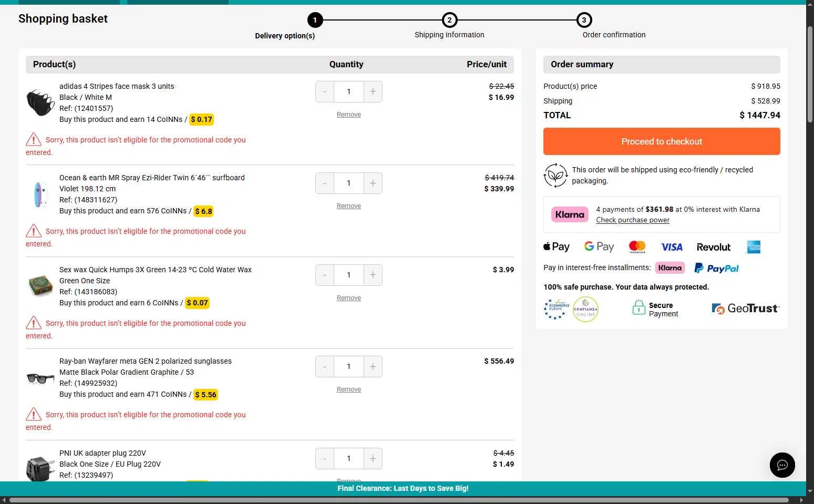Click the Klarna badge beside interest-free installments
814x504 pixels.
(x=670, y=268)
